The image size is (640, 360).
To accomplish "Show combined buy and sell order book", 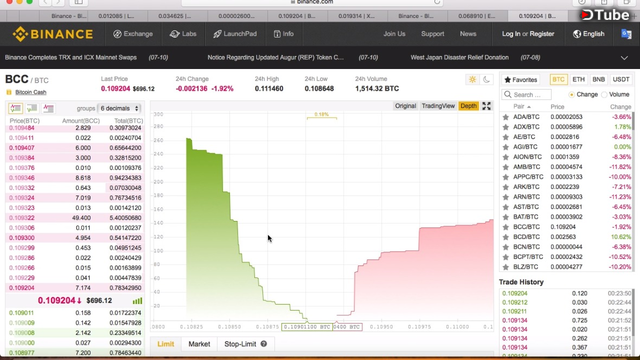I will (16, 108).
